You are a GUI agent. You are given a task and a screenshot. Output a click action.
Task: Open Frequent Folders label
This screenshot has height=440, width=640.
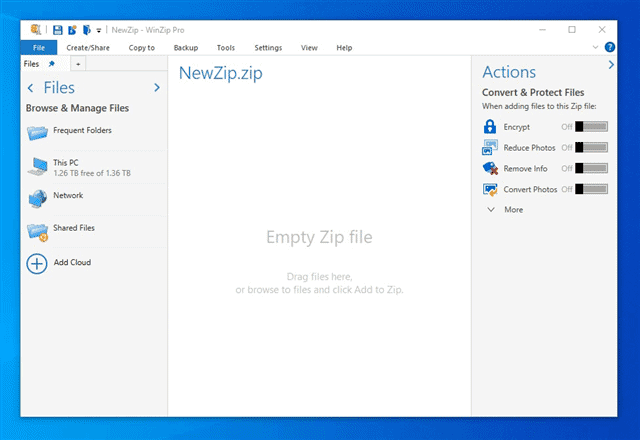(x=82, y=130)
